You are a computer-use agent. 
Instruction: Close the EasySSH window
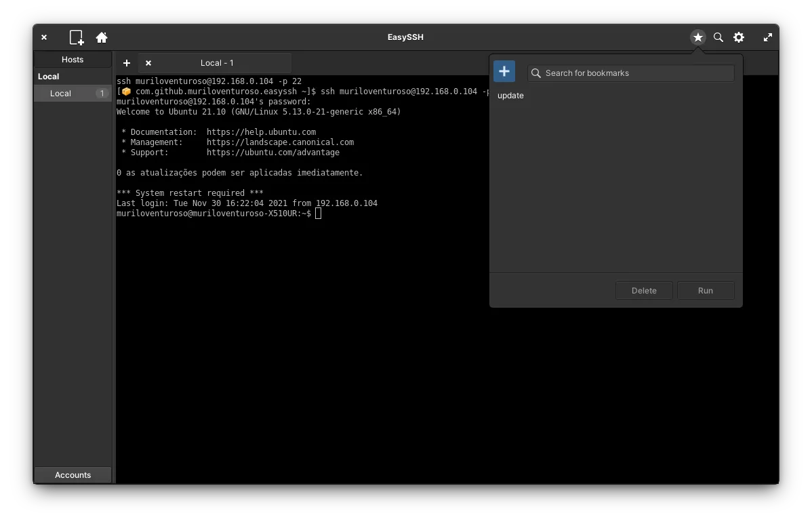tap(44, 37)
